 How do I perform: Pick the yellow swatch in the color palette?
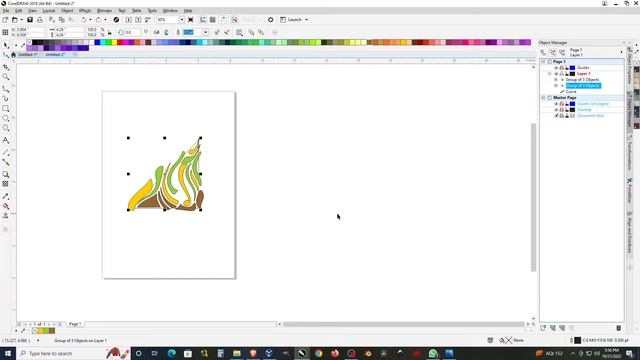pyautogui.click(x=114, y=42)
